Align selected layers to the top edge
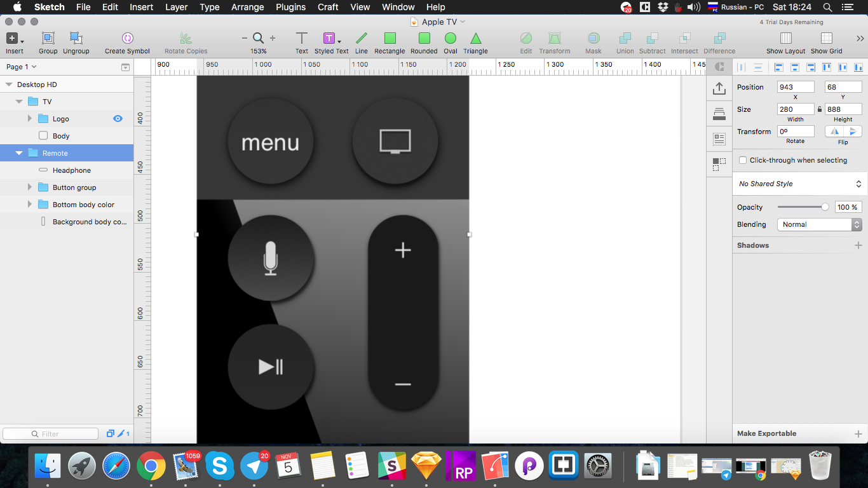Viewport: 868px width, 488px height. click(x=827, y=67)
